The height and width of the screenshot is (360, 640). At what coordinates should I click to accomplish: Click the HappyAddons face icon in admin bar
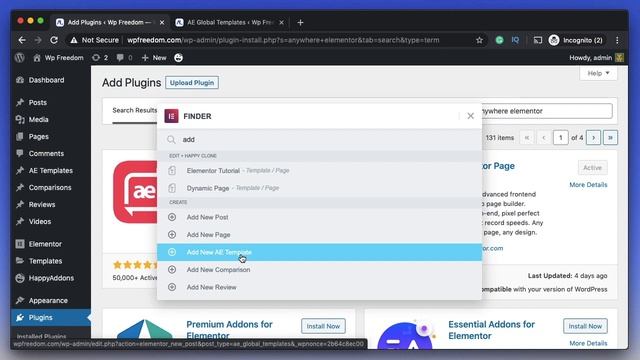(178, 58)
